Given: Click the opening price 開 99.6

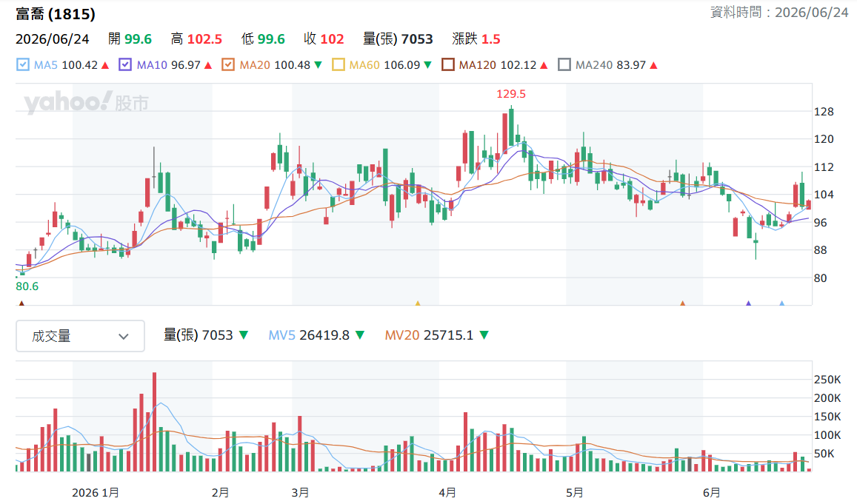Looking at the screenshot, I should (x=130, y=38).
